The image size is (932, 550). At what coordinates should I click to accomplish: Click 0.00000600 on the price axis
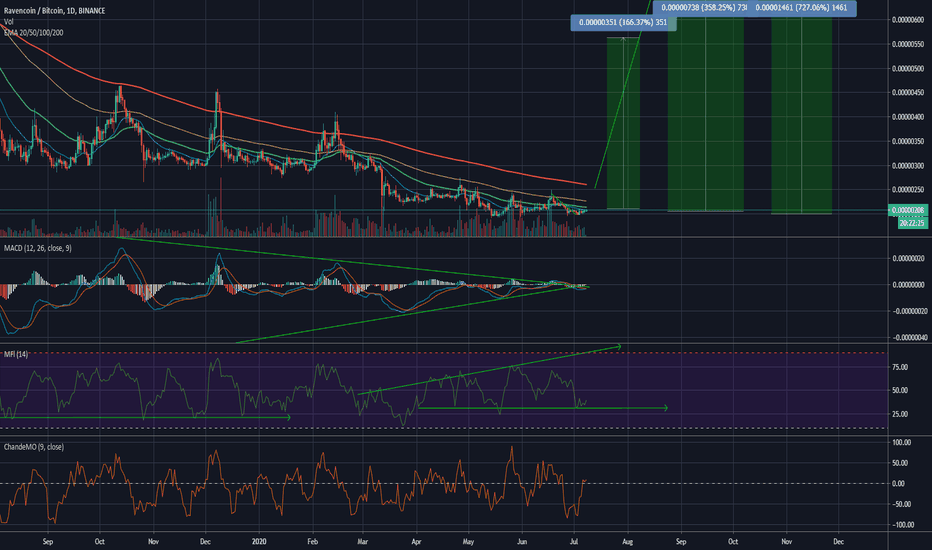(908, 20)
